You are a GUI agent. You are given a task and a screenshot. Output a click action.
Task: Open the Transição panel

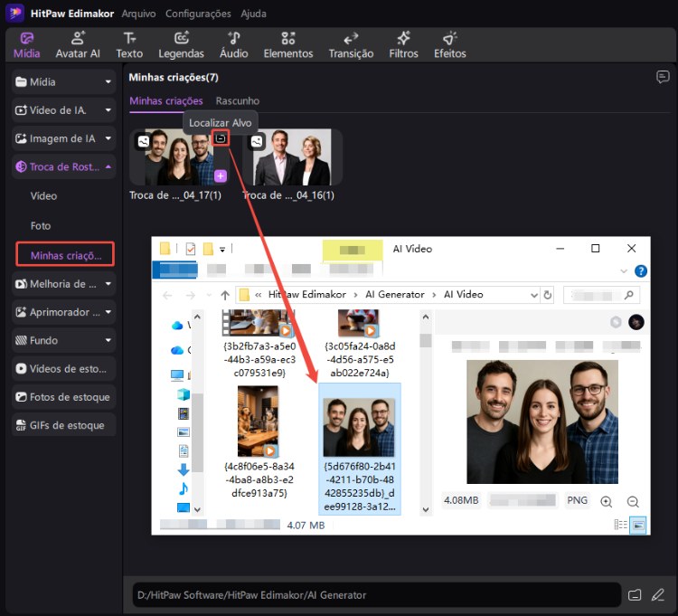352,44
